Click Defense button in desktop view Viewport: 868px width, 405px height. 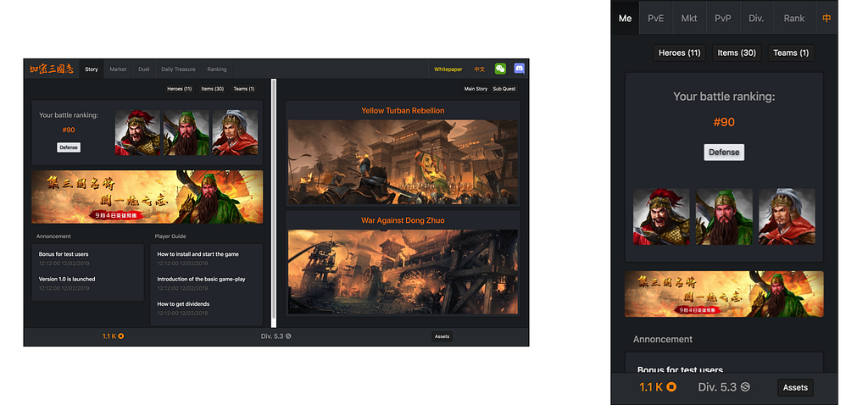coord(69,147)
